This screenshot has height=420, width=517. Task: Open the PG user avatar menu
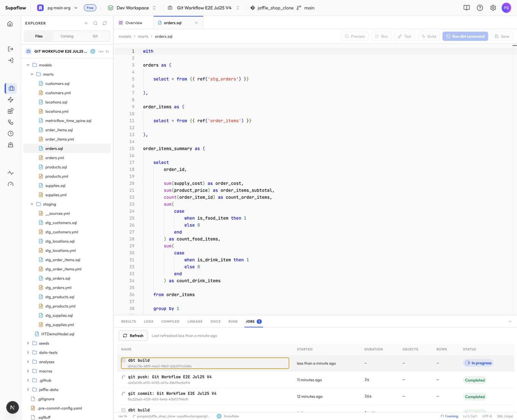pyautogui.click(x=506, y=8)
